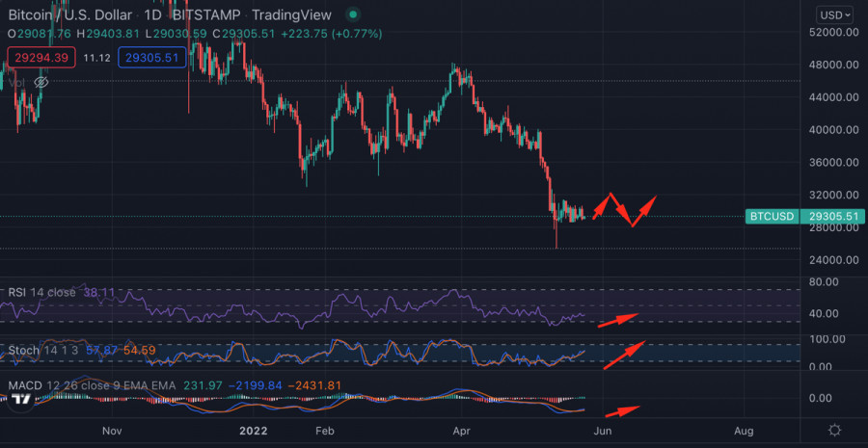The width and height of the screenshot is (868, 448).
Task: Click the RSI 80.00 axis label
Action: [x=823, y=281]
